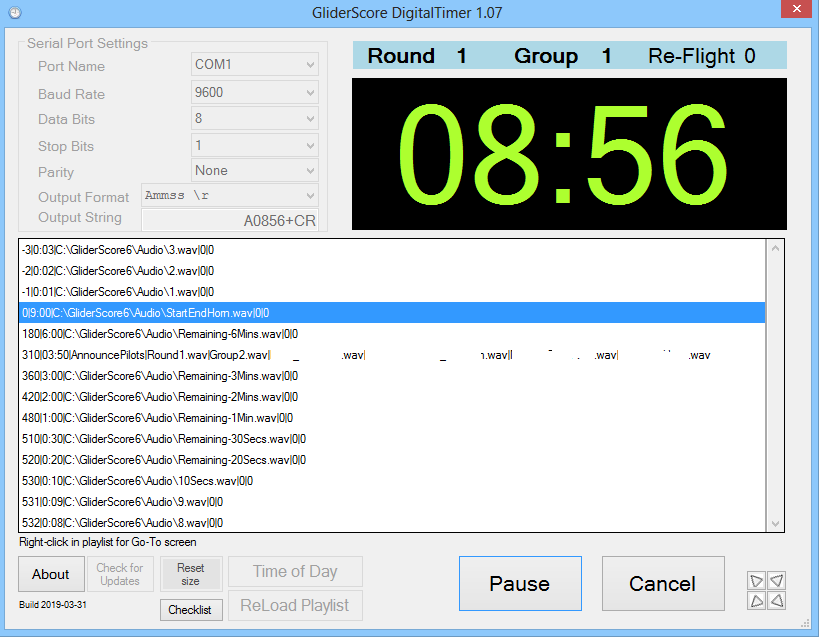The width and height of the screenshot is (819, 637).
Task: Select the Remaining-20Secs.wav playlist row
Action: click(x=392, y=460)
